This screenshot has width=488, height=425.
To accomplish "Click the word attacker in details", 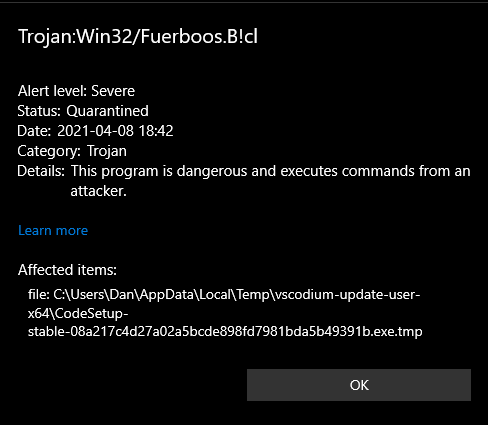I will click(x=99, y=191).
